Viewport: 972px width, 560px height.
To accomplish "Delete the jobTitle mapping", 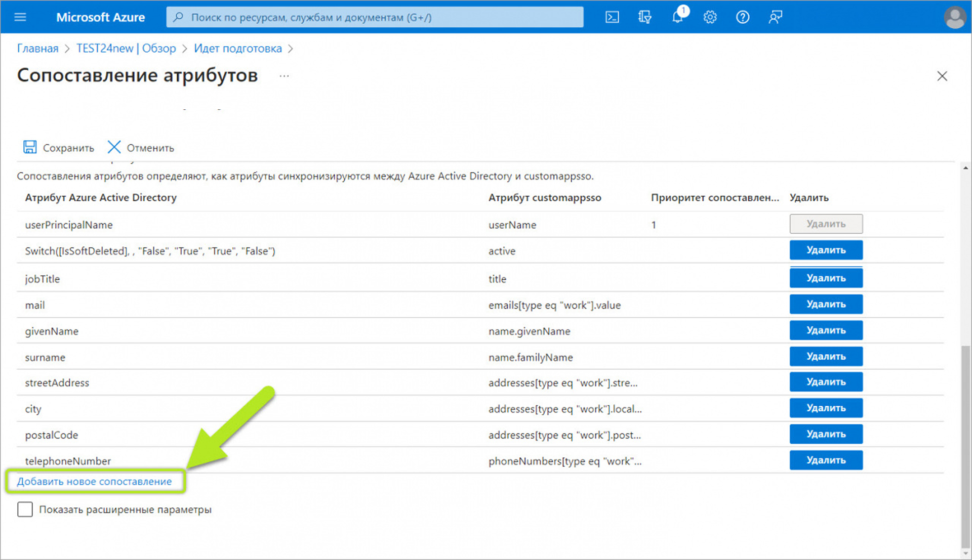I will (826, 278).
